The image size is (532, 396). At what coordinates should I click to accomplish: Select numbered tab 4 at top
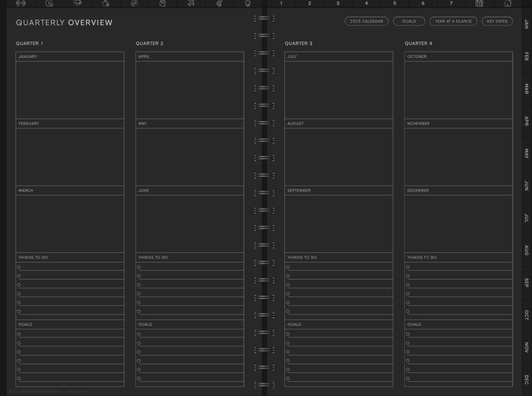pyautogui.click(x=366, y=3)
